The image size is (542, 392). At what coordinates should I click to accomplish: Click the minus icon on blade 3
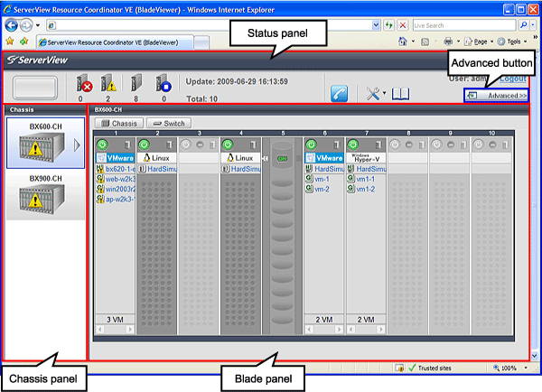[201, 145]
